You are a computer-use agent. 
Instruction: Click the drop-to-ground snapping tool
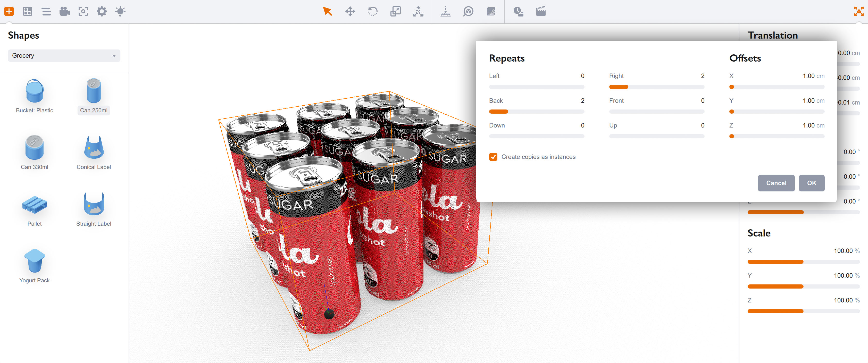[445, 11]
